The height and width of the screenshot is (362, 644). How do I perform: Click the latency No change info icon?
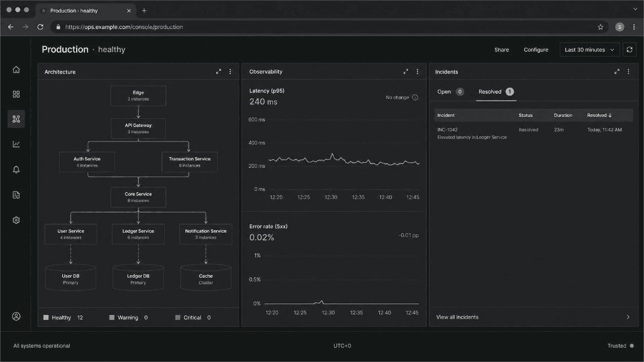(415, 97)
